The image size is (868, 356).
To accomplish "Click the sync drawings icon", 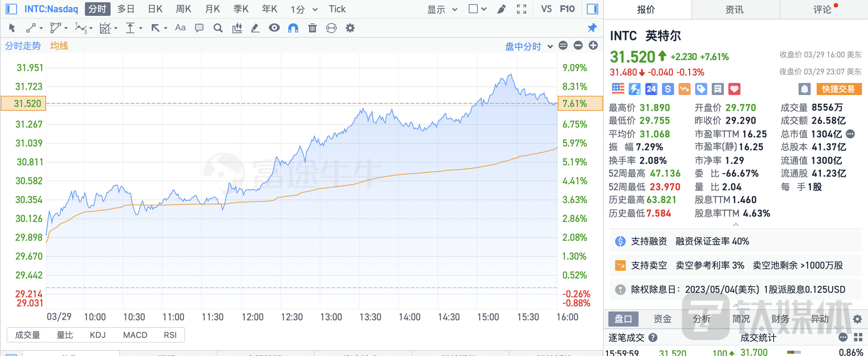I will click(331, 28).
